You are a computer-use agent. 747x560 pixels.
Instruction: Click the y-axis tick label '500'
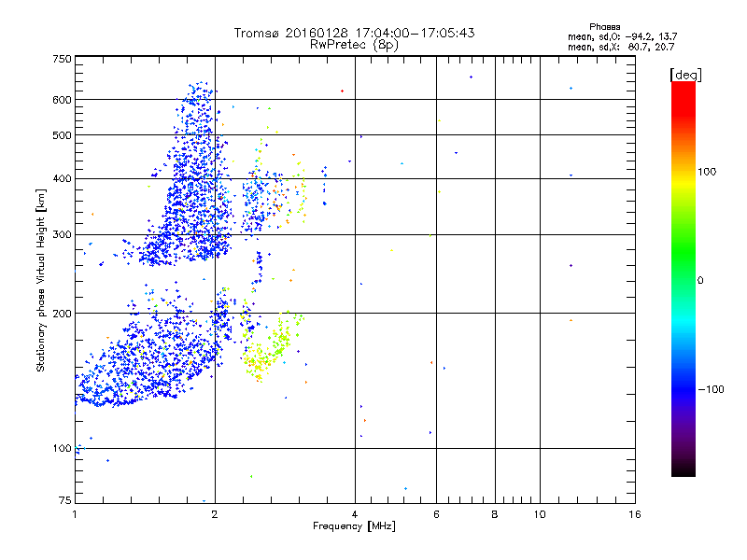[62, 135]
